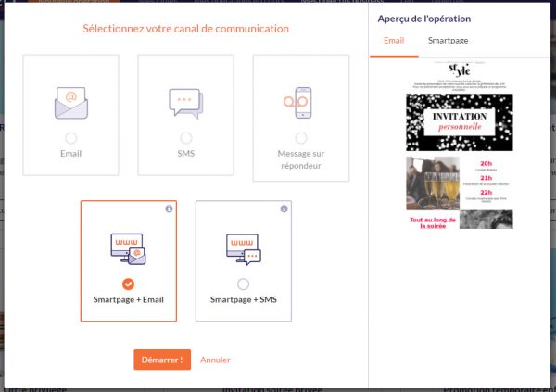This screenshot has width=556, height=392.
Task: Select the Smartpage + SMS radio button
Action: click(x=243, y=285)
